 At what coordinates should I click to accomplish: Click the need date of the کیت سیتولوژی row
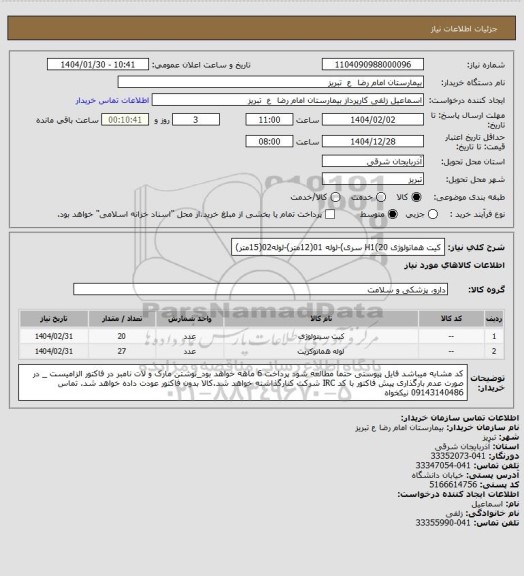54,336
